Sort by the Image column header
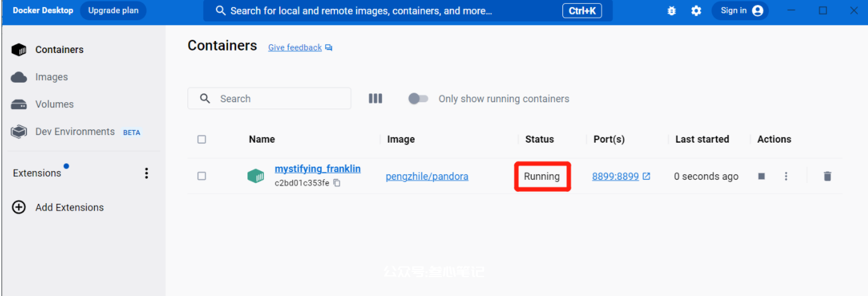 click(x=401, y=139)
